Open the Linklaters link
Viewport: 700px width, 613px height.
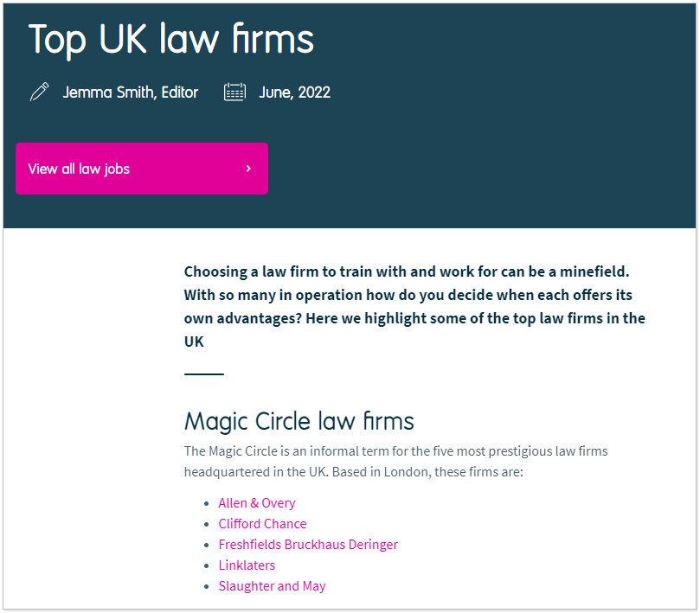247,565
